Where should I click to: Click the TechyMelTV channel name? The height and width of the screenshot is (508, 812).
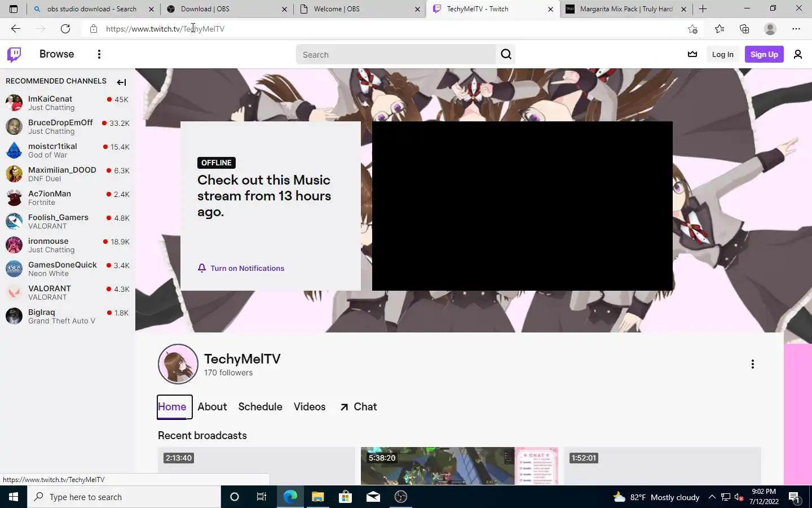click(242, 359)
